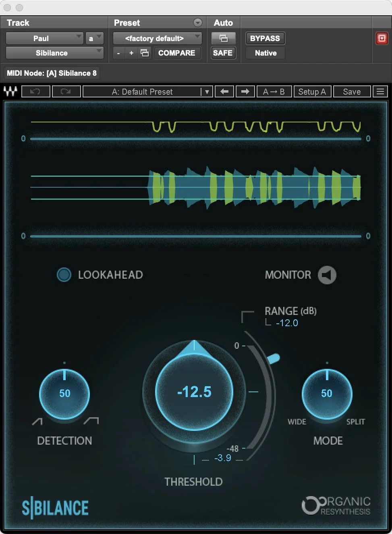Image resolution: width=392 pixels, height=534 pixels.
Task: Click the gain reduction graph line
Action: 196,126
